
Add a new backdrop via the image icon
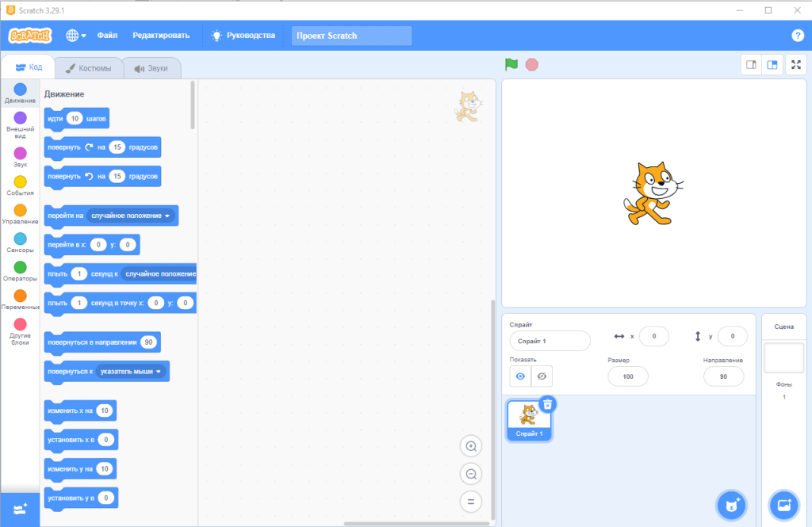783,505
